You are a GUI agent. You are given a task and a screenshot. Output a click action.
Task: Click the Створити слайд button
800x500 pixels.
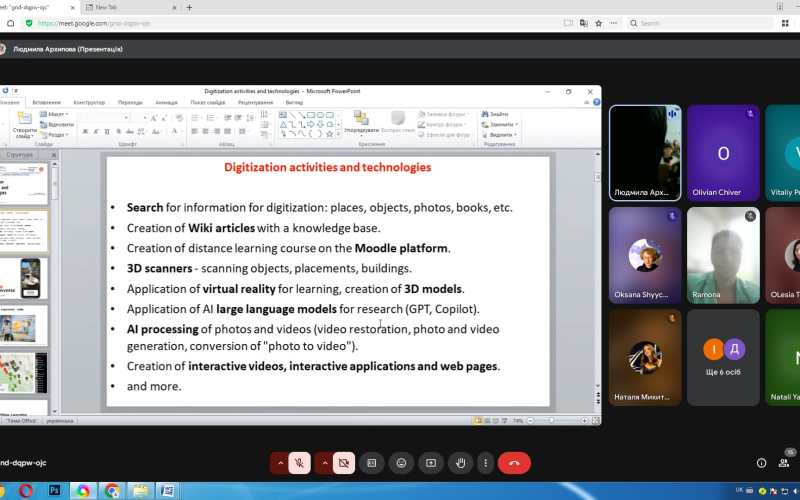[x=24, y=126]
